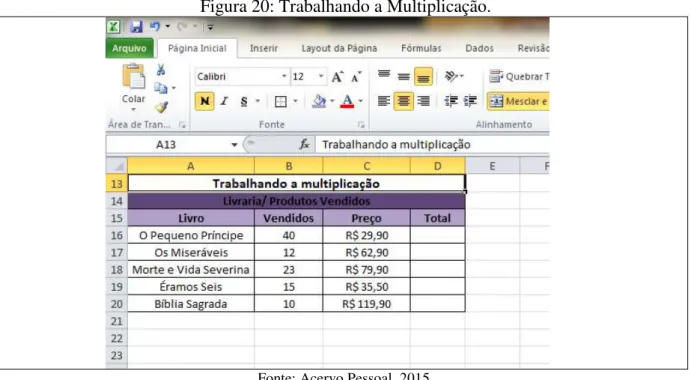
Task: Open the borders dropdown arrow
Action: [295, 101]
